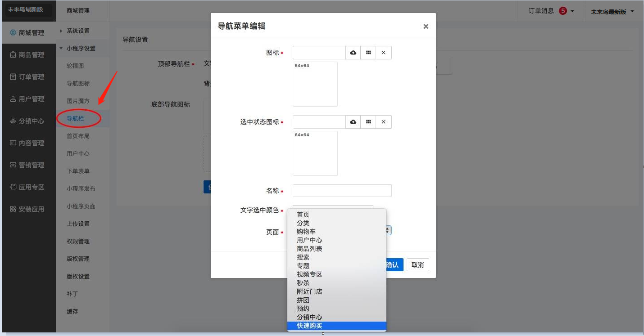Go to 导航图标 in the submenu
Viewport: 644px width, 336px height.
tap(78, 84)
